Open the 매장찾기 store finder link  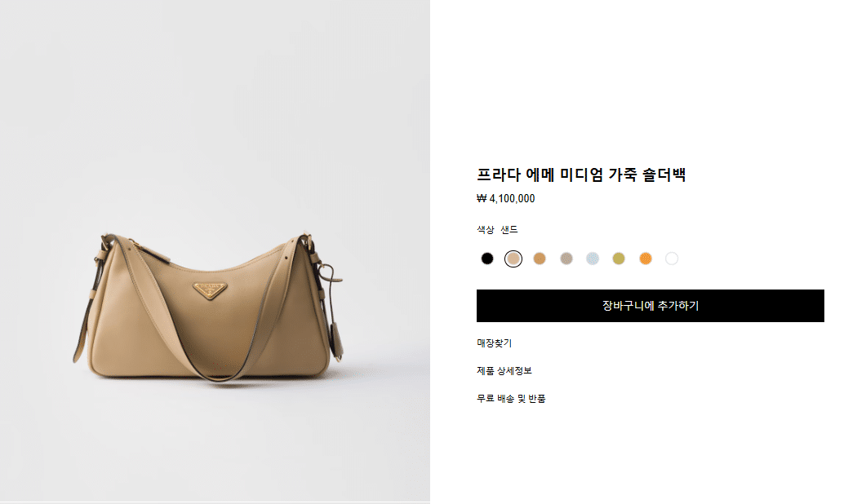[x=495, y=343]
